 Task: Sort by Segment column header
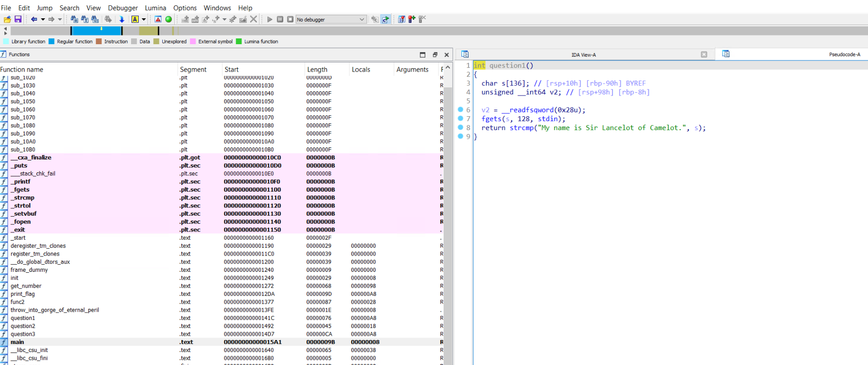pos(200,69)
